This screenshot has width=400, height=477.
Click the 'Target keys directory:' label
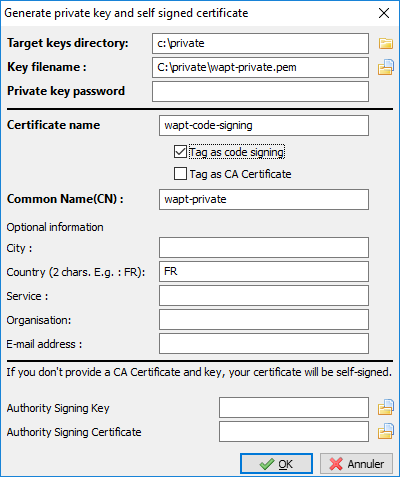tap(68, 43)
